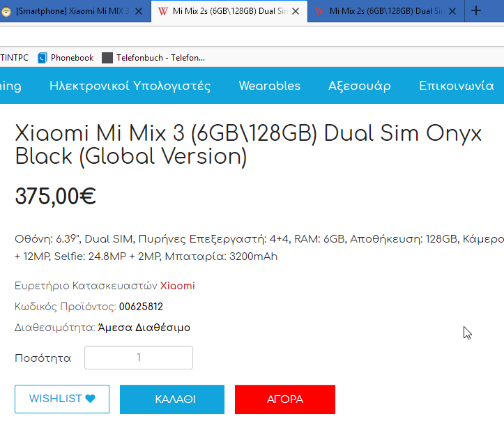The width and height of the screenshot is (504, 428).
Task: Close the last Mi Mix 2s tab
Action: [452, 11]
